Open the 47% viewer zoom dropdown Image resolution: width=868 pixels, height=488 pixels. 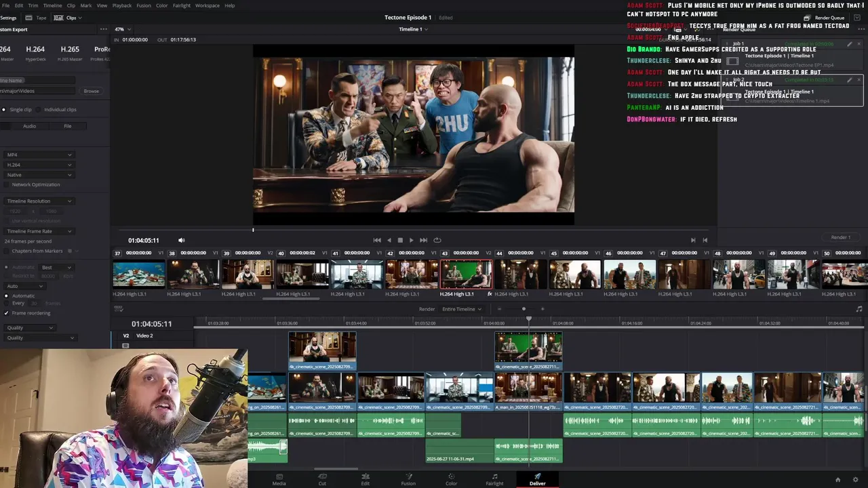click(x=123, y=29)
